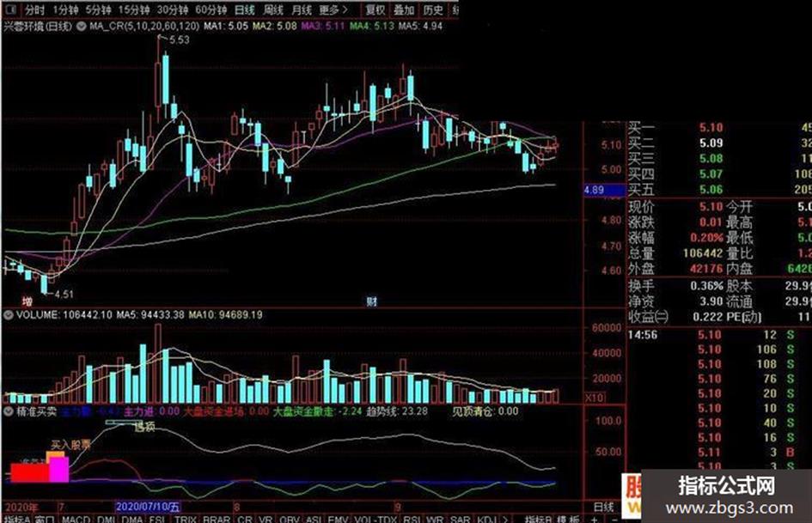This screenshot has height=523, width=812.
Task: Click the 历史 history button
Action: pos(433,9)
